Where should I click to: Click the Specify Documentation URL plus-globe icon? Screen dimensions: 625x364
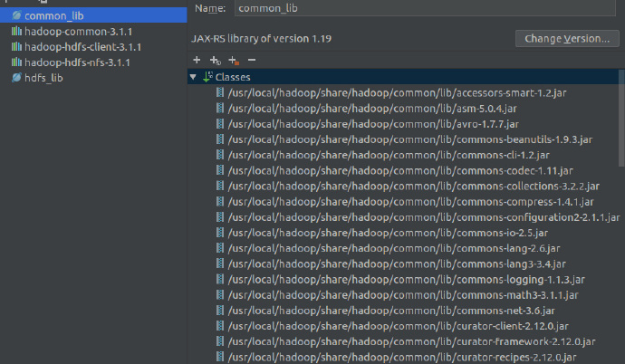click(215, 60)
